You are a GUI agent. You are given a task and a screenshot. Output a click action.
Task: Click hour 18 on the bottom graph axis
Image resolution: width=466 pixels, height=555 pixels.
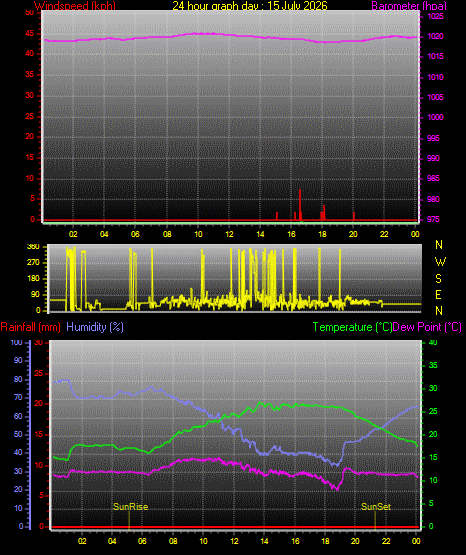[x=325, y=541]
